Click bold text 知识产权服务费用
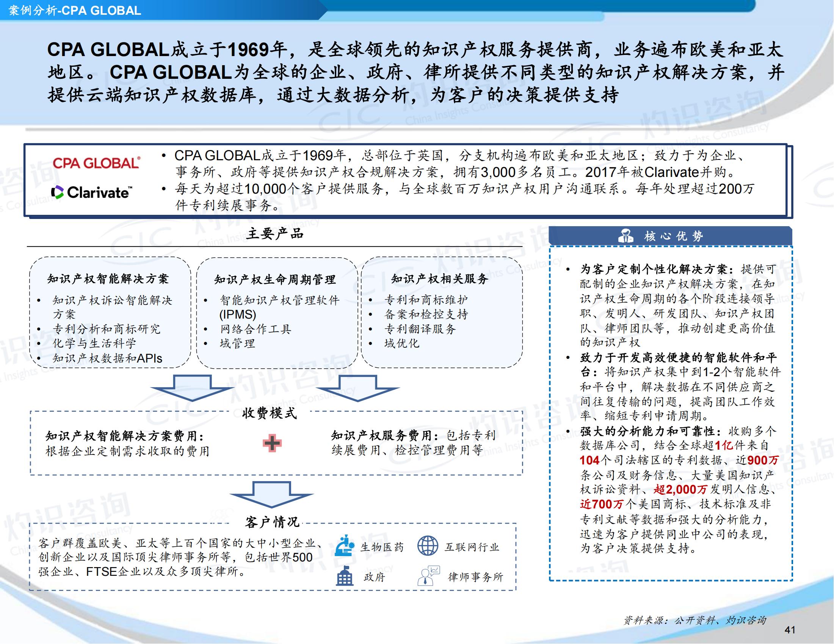The width and height of the screenshot is (834, 644). click(381, 435)
